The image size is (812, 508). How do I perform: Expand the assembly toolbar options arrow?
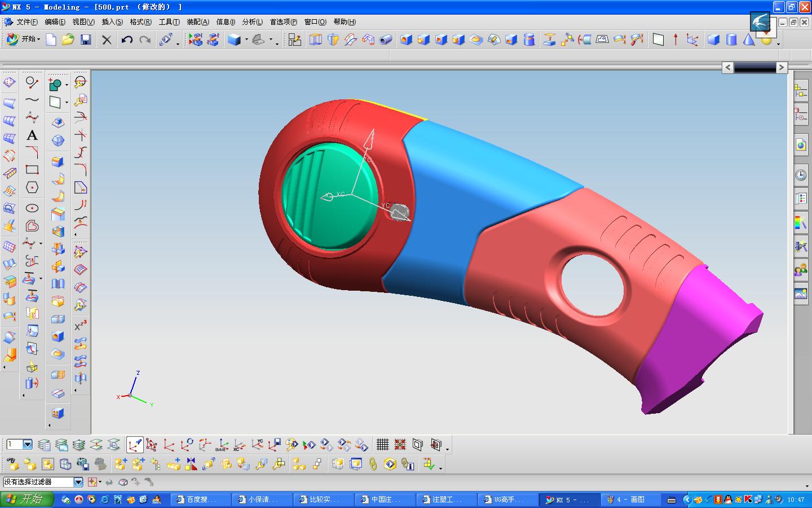[x=440, y=468]
